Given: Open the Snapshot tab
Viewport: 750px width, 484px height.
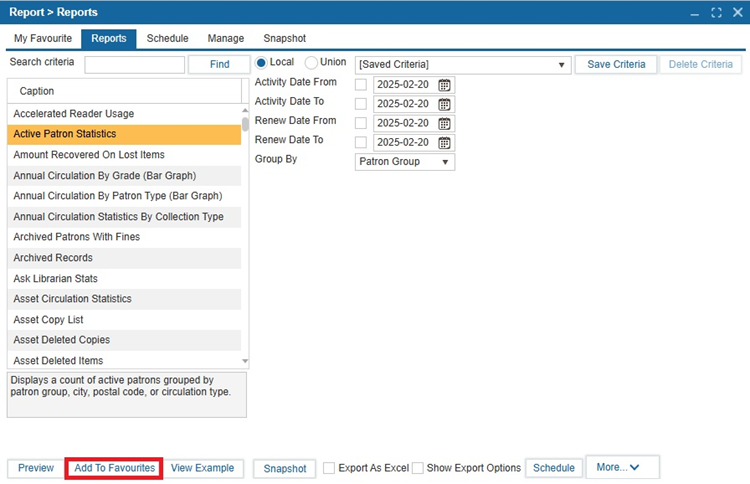Looking at the screenshot, I should 285,38.
